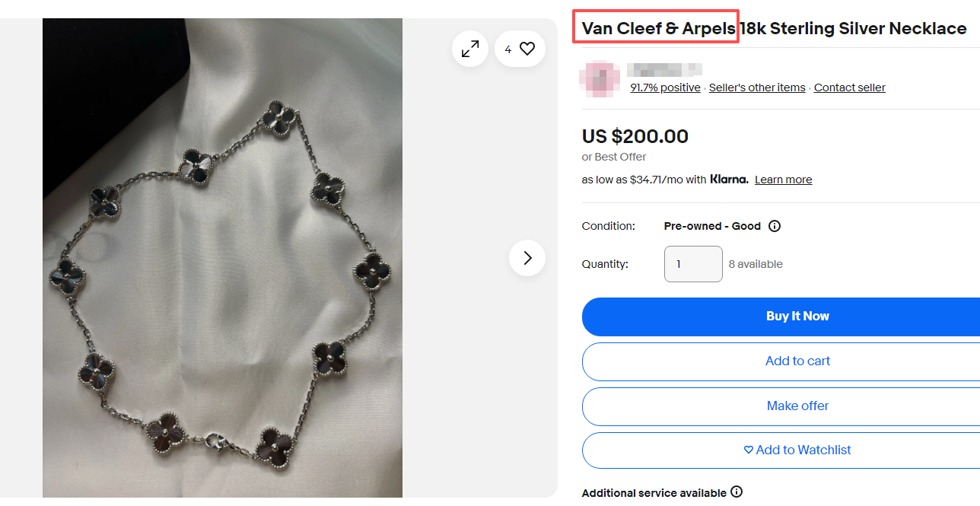Click the Klarna logo text
Image resolution: width=980 pixels, height=506 pixels.
pos(729,180)
